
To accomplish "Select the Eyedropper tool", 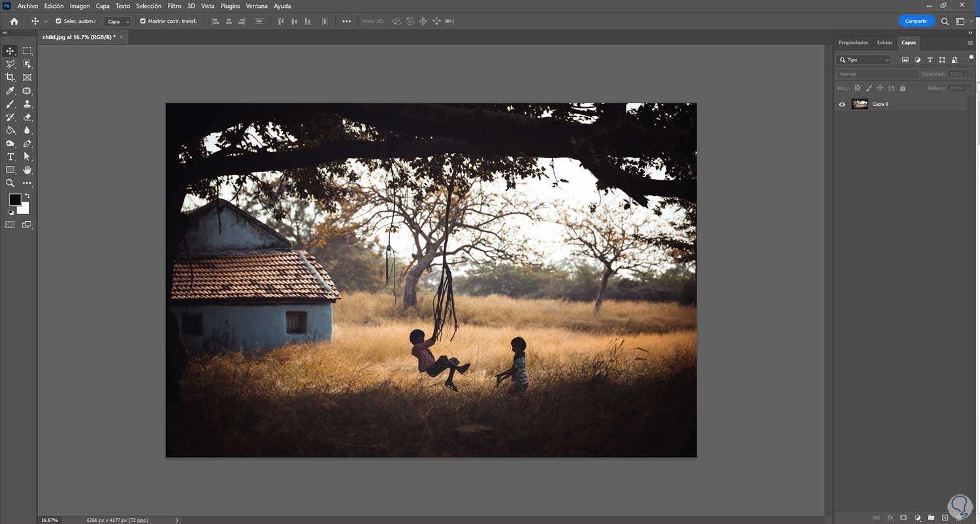I will 10,91.
